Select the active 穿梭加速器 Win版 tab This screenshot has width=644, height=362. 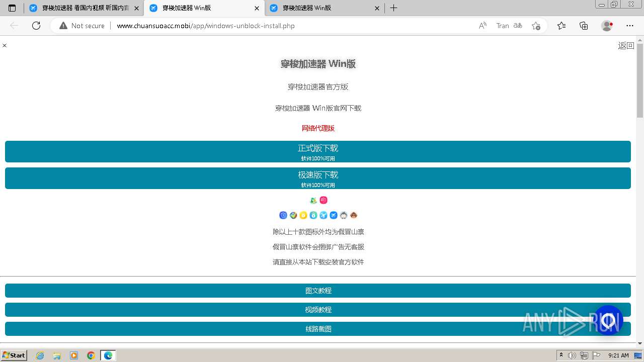(x=204, y=8)
